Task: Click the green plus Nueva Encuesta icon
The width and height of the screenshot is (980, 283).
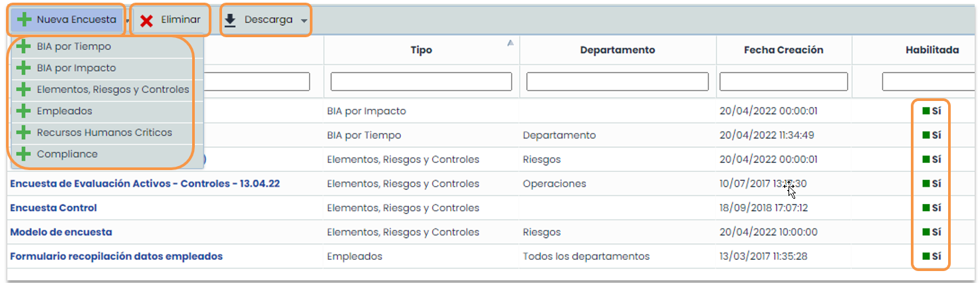Action: [x=25, y=20]
